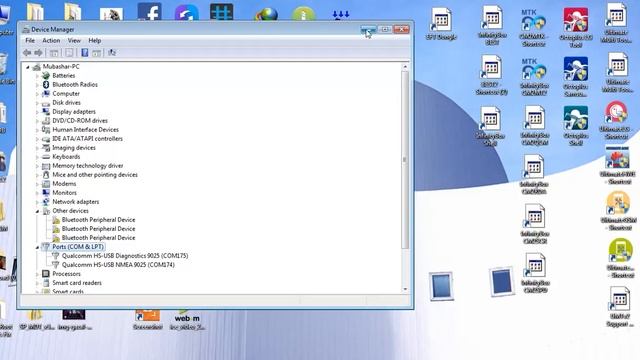This screenshot has width=640, height=360.
Task: Select Qualcomm HS-USB NMEA 9025 (COM174)
Action: click(118, 264)
